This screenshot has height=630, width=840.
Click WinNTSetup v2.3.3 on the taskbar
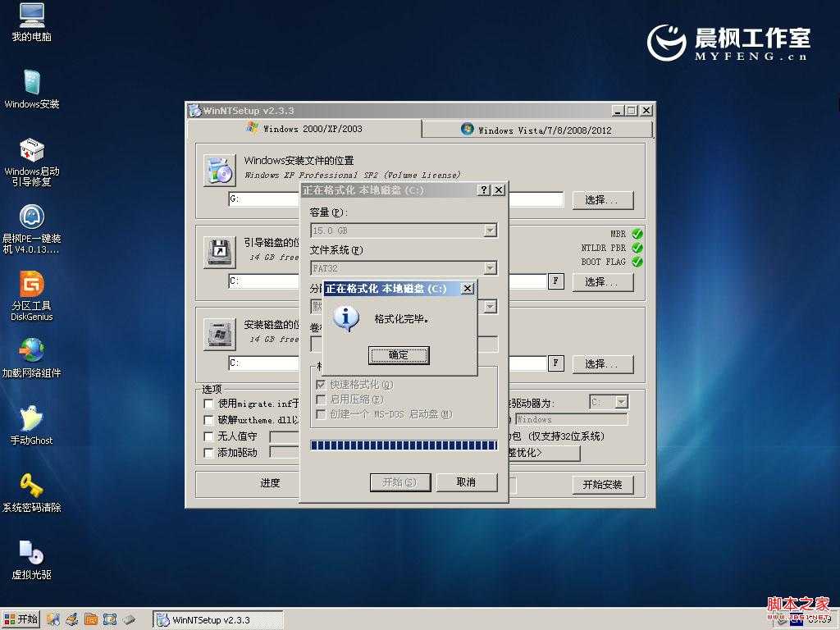pyautogui.click(x=217, y=619)
